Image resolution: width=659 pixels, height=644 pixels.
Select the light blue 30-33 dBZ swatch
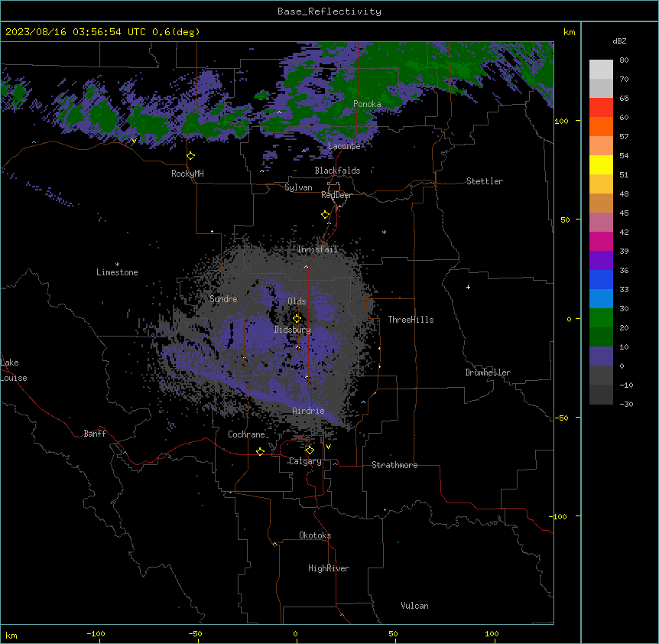[x=601, y=299]
